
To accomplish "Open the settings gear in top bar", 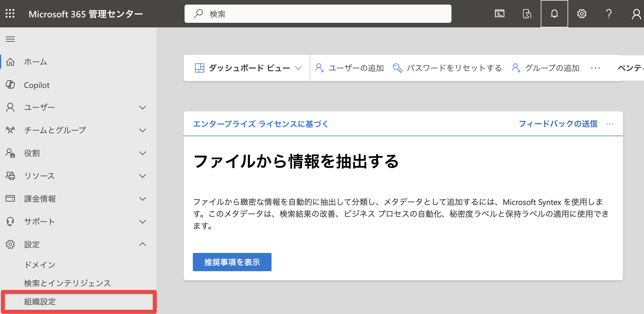I will [582, 14].
